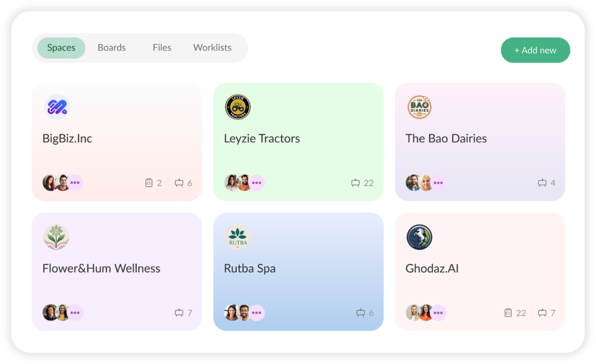Click The Bao Dairies logo icon
596x364 pixels.
coord(419,107)
